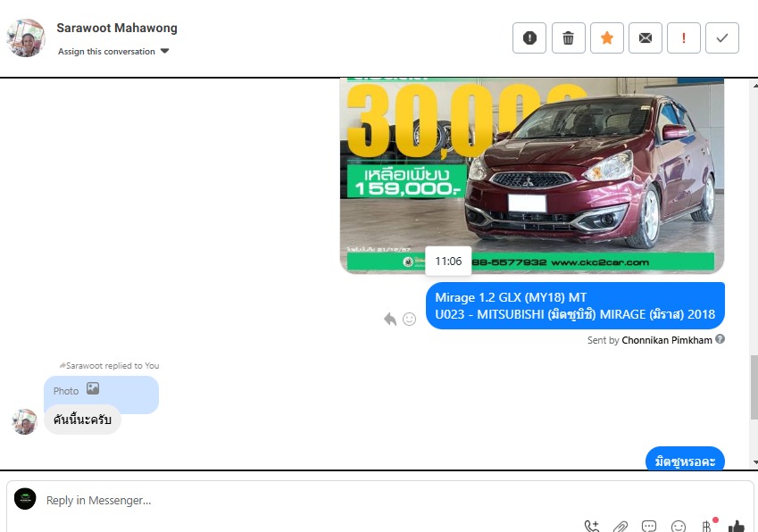Open info icon beside Chonnikan Pimkham
758x532 pixels.
pyautogui.click(x=721, y=339)
